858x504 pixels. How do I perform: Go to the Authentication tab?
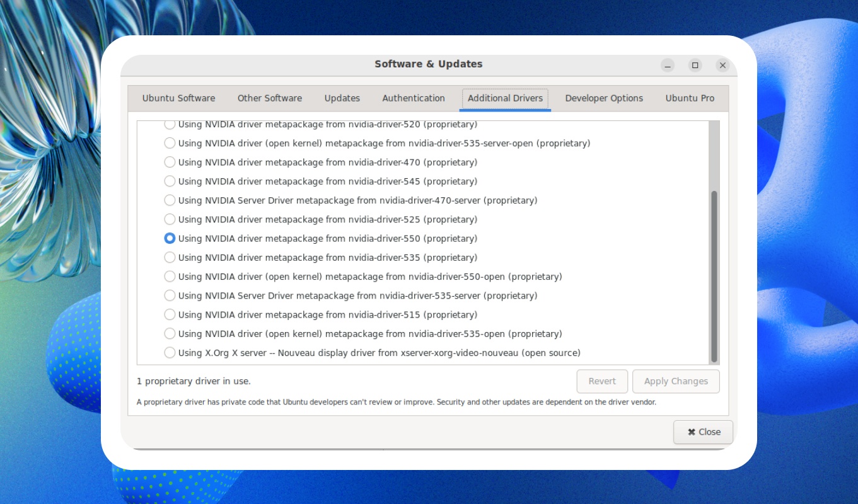coord(414,98)
